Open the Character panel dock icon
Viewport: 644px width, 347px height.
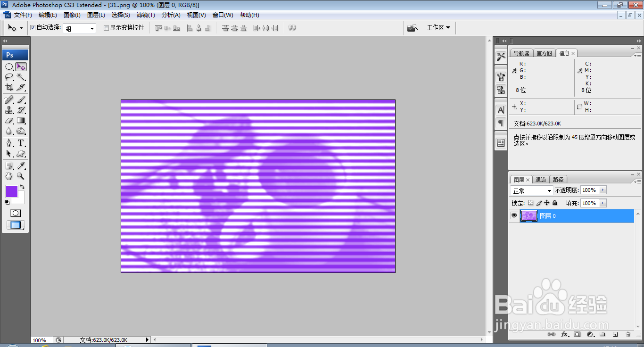(x=501, y=110)
